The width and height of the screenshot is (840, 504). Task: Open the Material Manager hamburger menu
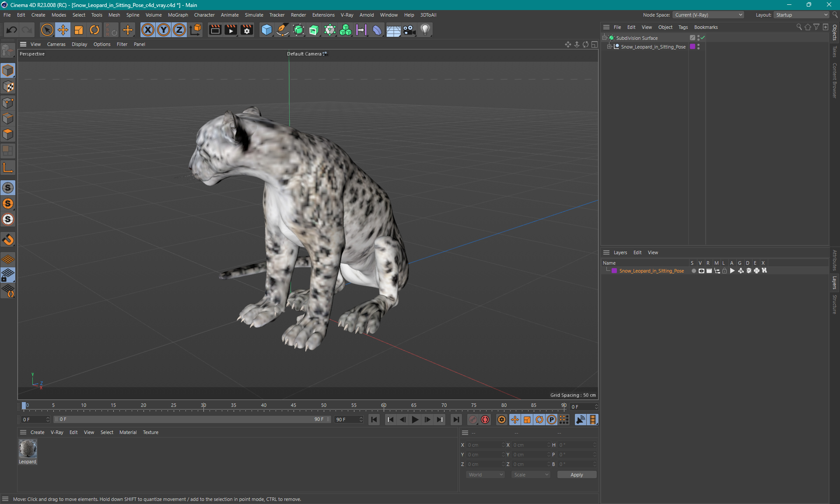[x=23, y=432]
